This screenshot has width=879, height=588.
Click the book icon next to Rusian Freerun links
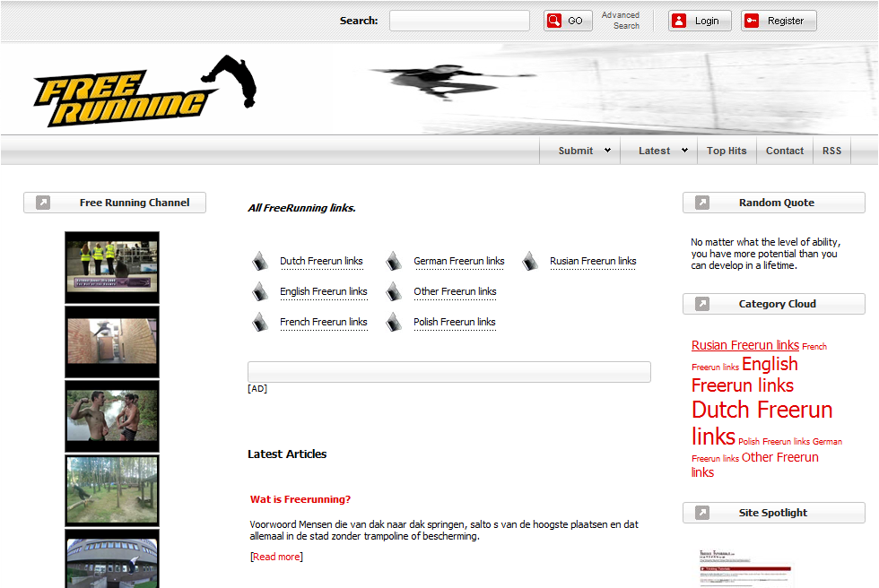point(530,262)
